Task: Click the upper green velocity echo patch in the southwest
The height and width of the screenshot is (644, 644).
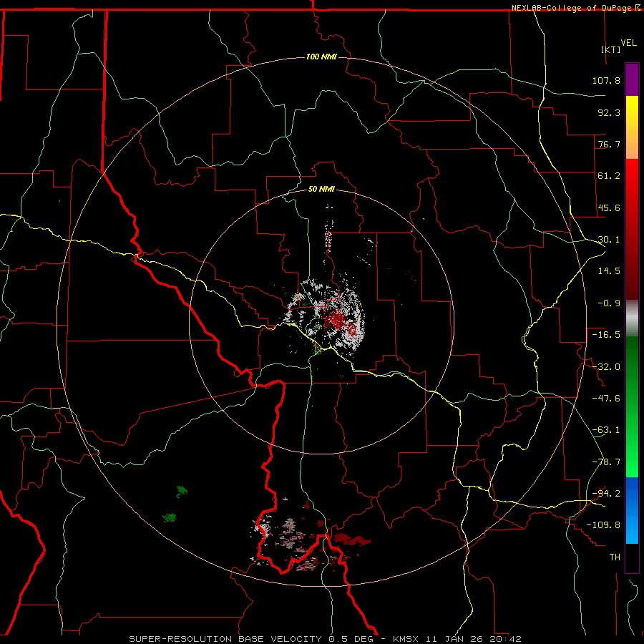Action: [x=181, y=491]
